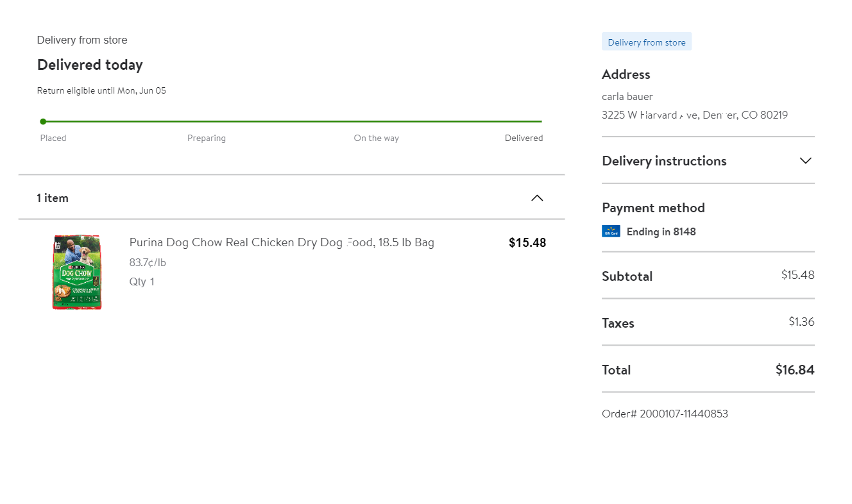Screen dimensions: 852x504
Task: Click the Delivered today heading
Action: 90,65
